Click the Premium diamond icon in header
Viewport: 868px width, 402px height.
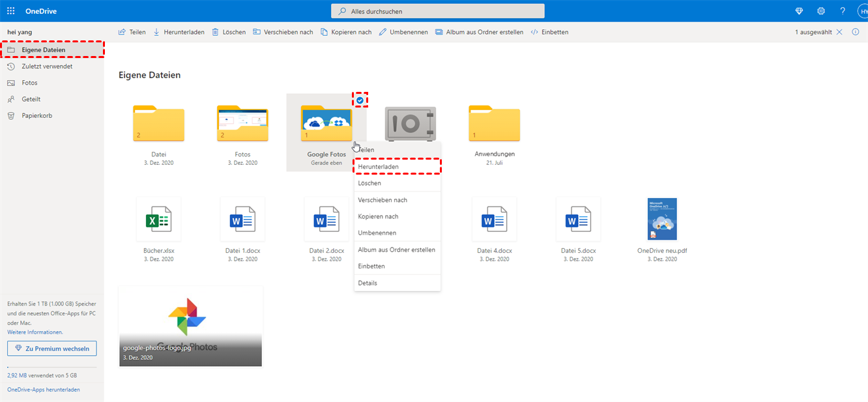click(x=800, y=11)
